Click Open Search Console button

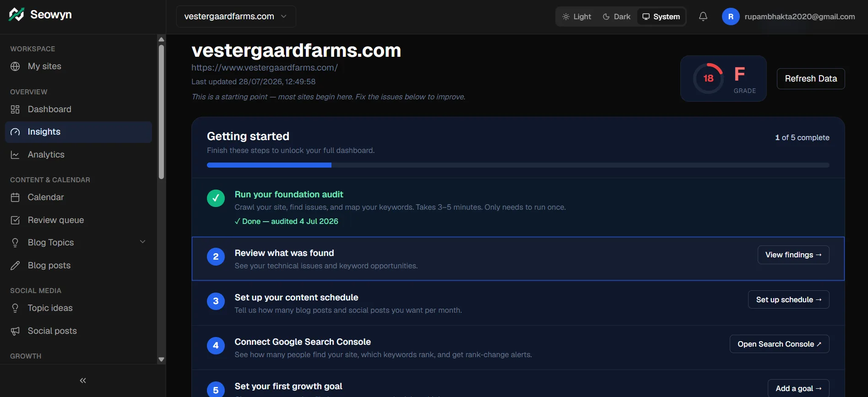click(779, 344)
